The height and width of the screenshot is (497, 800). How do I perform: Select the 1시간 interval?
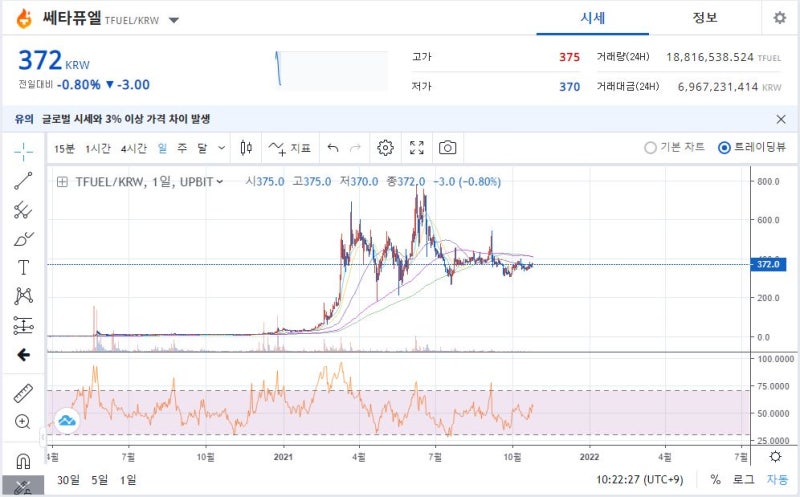[97, 148]
